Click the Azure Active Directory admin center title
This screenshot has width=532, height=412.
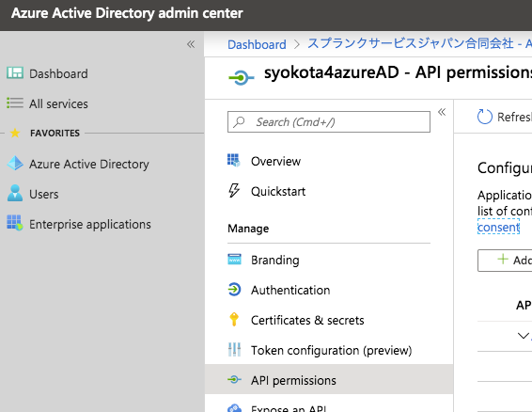coord(127,13)
